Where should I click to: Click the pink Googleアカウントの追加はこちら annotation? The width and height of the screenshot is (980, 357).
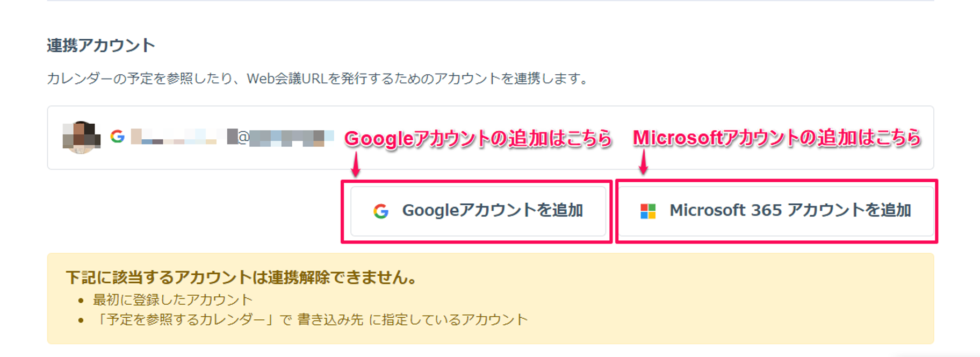[478, 139]
